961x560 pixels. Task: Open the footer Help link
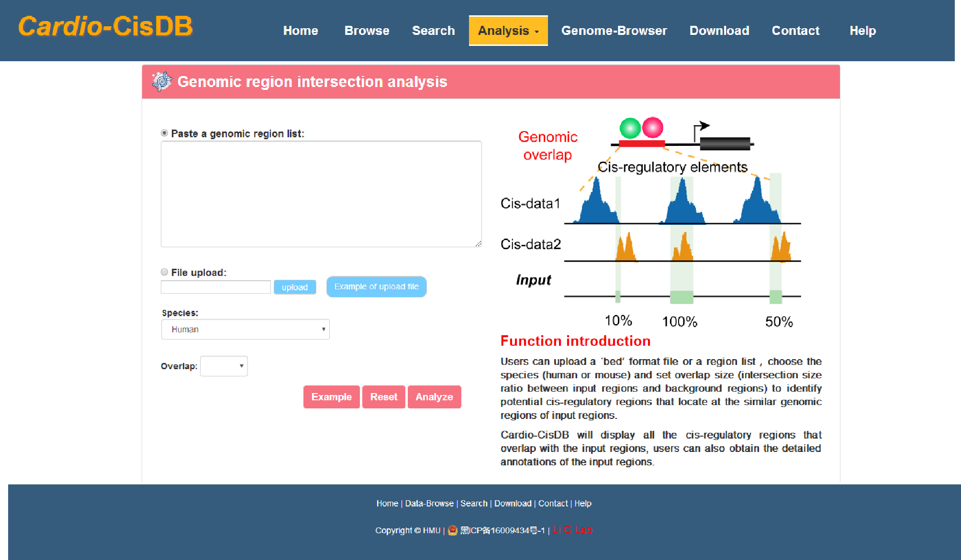pyautogui.click(x=583, y=503)
